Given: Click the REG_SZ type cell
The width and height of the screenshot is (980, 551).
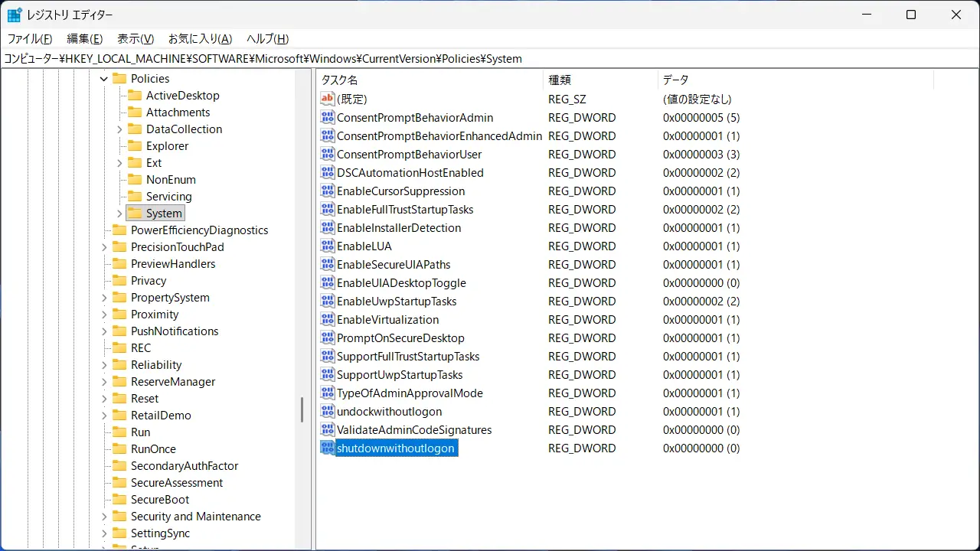Looking at the screenshot, I should tap(567, 99).
